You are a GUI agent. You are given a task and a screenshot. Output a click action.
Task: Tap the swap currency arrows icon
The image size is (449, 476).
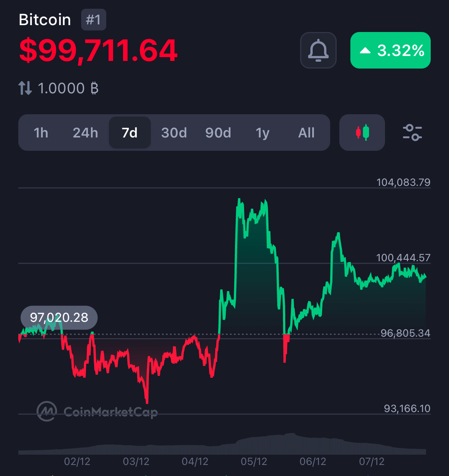[x=25, y=88]
